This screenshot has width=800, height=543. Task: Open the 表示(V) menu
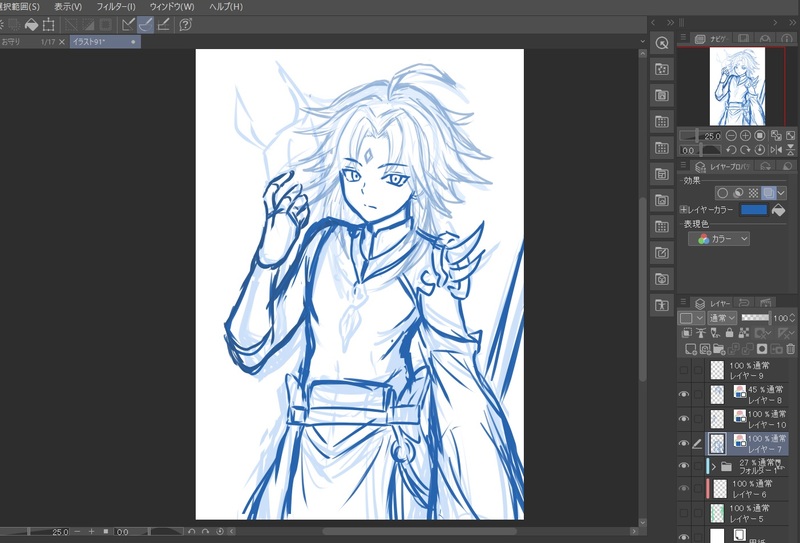pyautogui.click(x=68, y=7)
